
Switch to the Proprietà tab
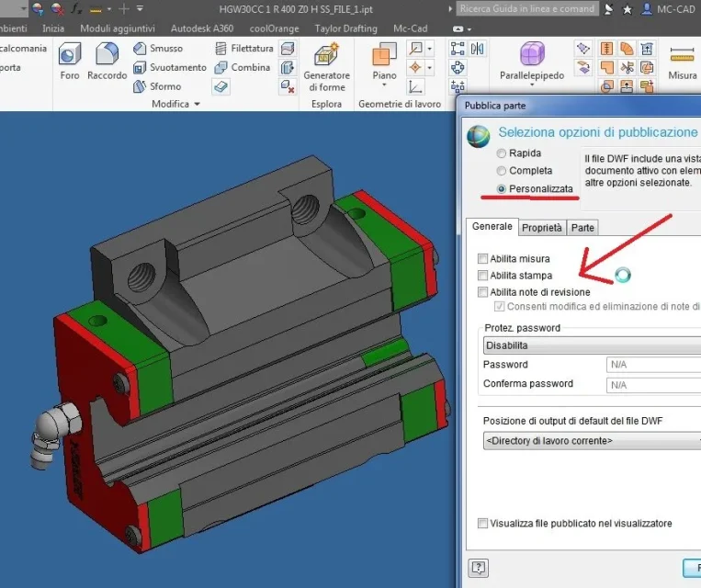(x=542, y=228)
